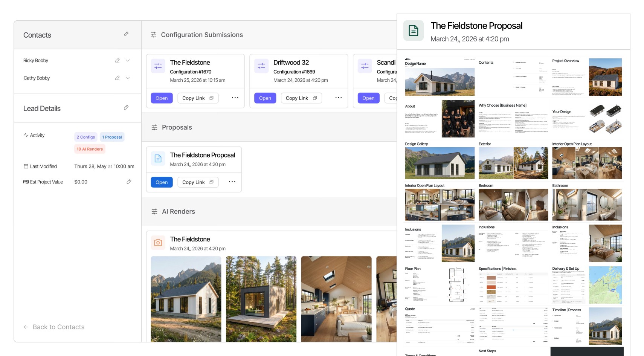Screen dimensions: 644x356
Task: Copy link for Driftwood 32 configuration
Action: (301, 98)
